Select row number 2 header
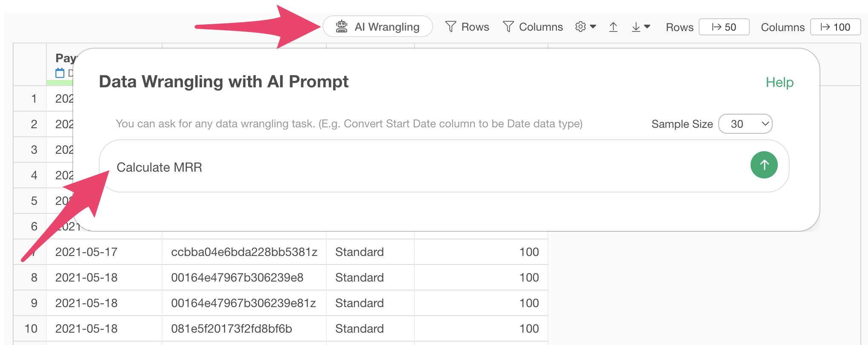 click(34, 124)
